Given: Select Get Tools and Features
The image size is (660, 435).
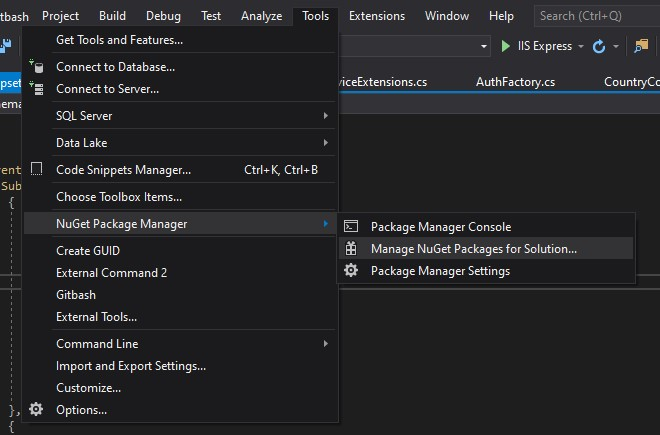Looking at the screenshot, I should pyautogui.click(x=119, y=40).
